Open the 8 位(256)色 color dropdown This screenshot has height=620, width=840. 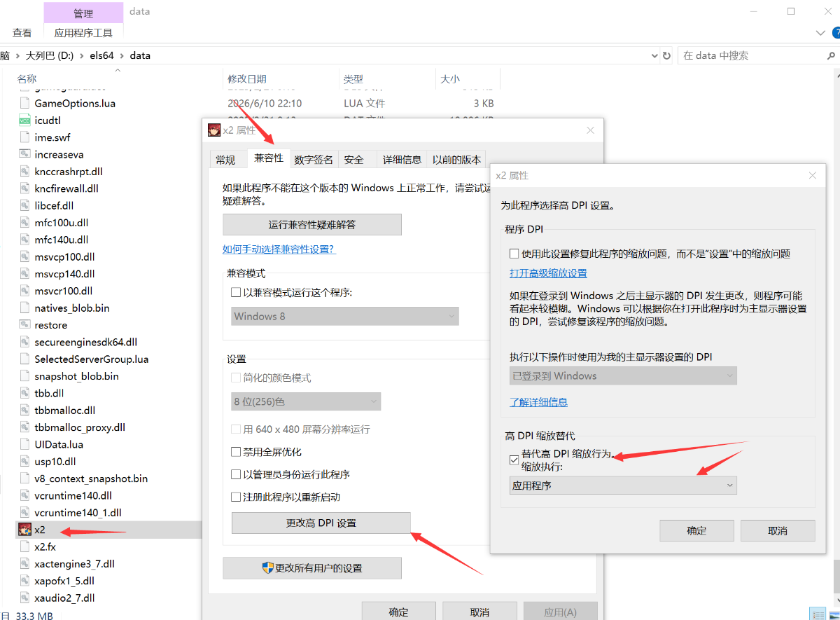click(306, 401)
